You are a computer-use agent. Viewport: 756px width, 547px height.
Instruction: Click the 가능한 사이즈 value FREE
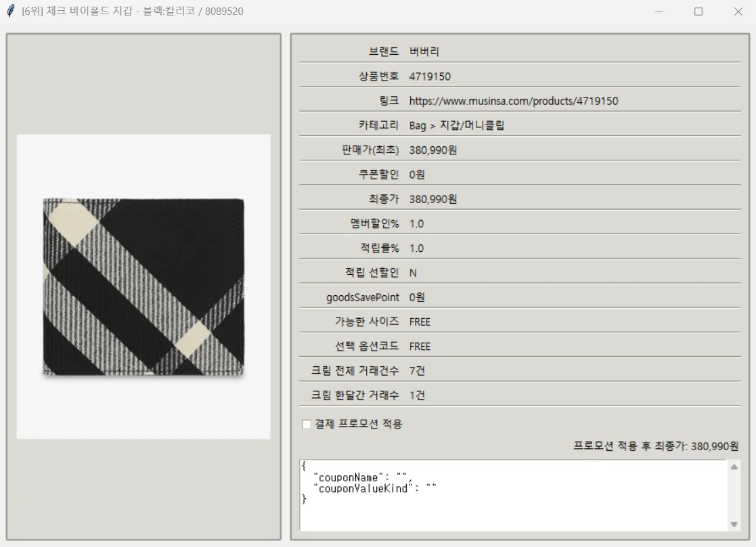click(x=420, y=322)
